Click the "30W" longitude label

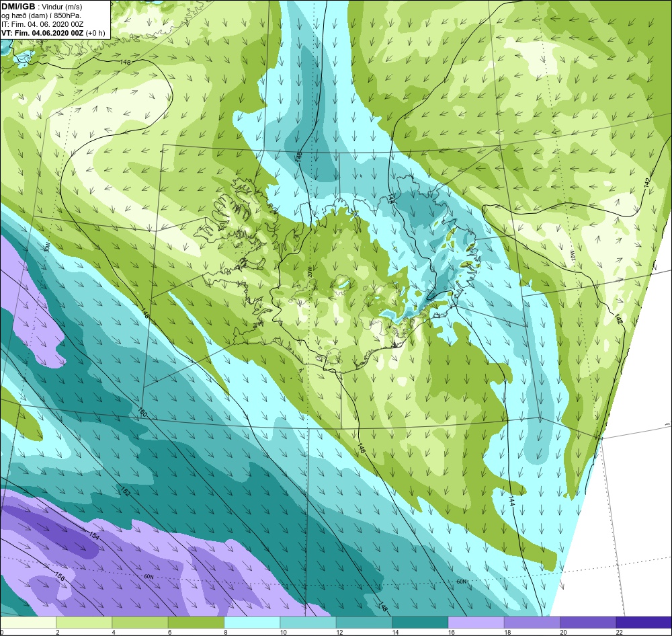click(47, 247)
